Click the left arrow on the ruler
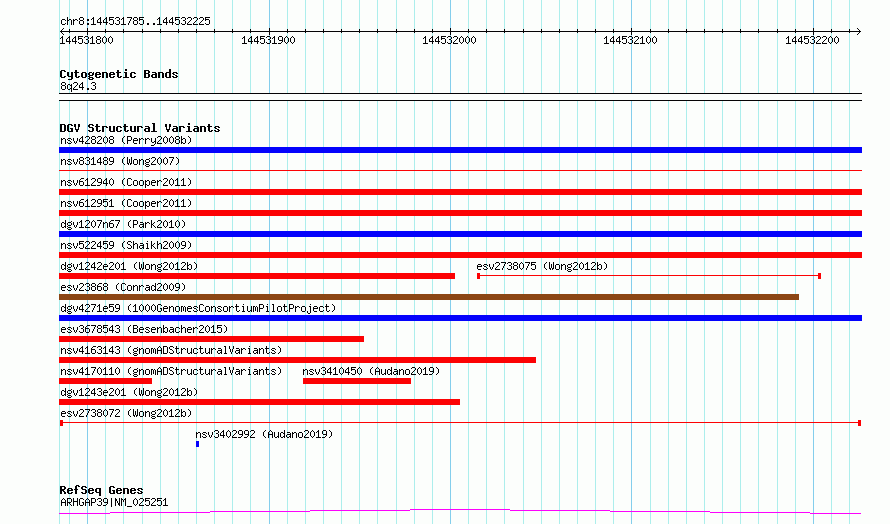This screenshot has height=524, width=890. 62,31
